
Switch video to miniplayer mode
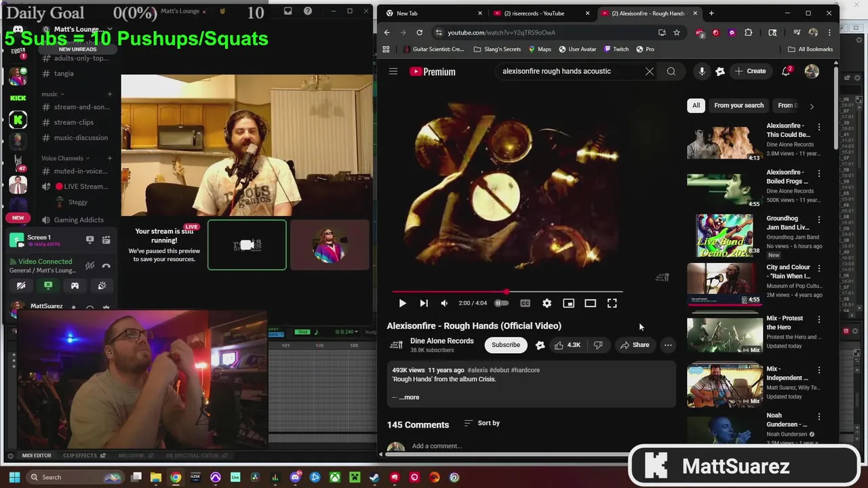tap(568, 304)
